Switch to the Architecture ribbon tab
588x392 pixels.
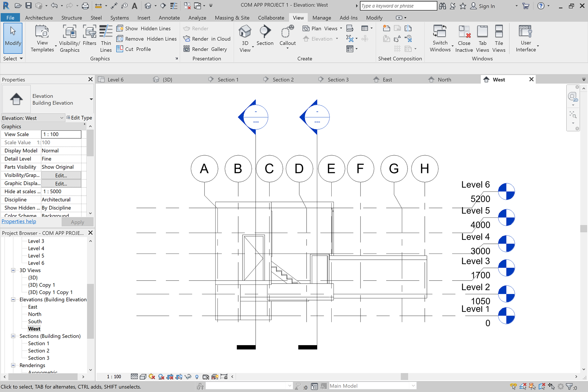[39, 18]
